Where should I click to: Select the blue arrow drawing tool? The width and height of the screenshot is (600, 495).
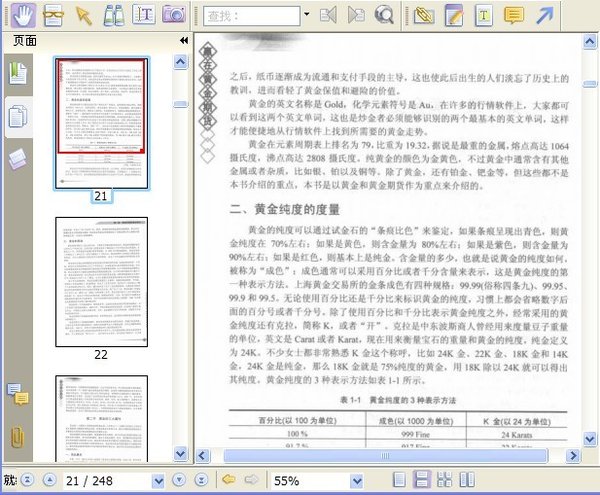[545, 15]
